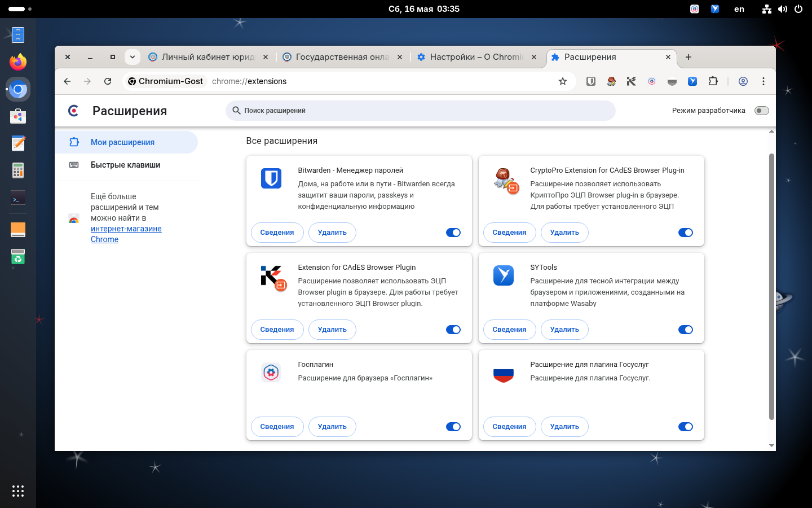Viewport: 812px width, 508px height.
Task: Reload the page
Action: coord(108,81)
